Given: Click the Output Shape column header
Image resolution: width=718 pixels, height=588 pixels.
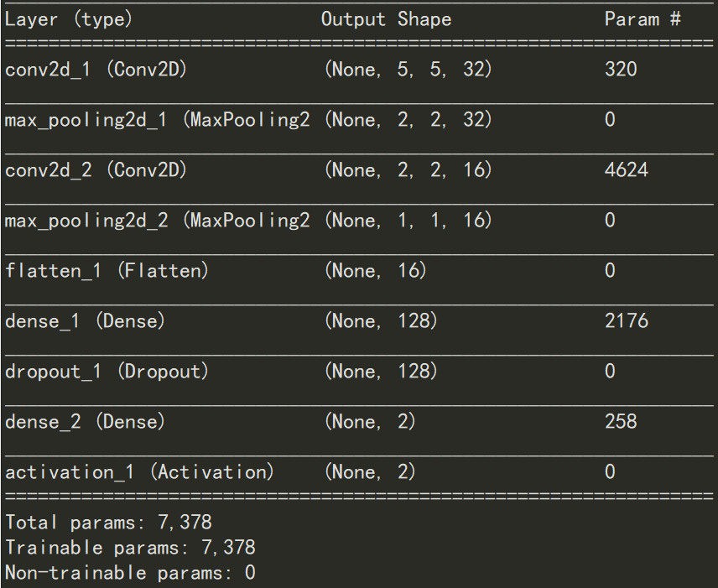Looking at the screenshot, I should [x=386, y=19].
